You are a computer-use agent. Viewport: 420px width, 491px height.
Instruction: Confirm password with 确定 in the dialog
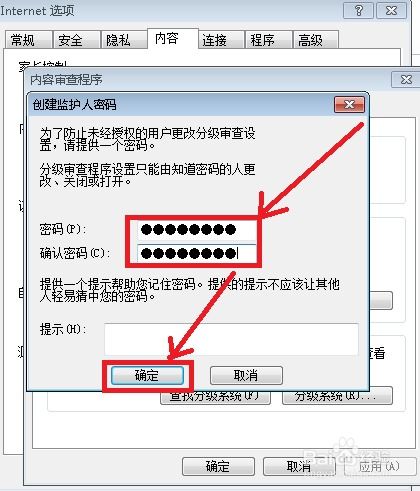147,376
